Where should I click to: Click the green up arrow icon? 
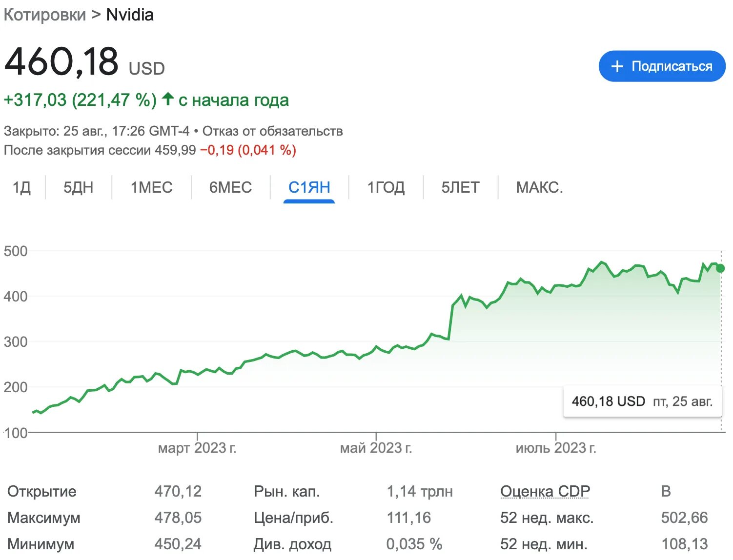168,99
